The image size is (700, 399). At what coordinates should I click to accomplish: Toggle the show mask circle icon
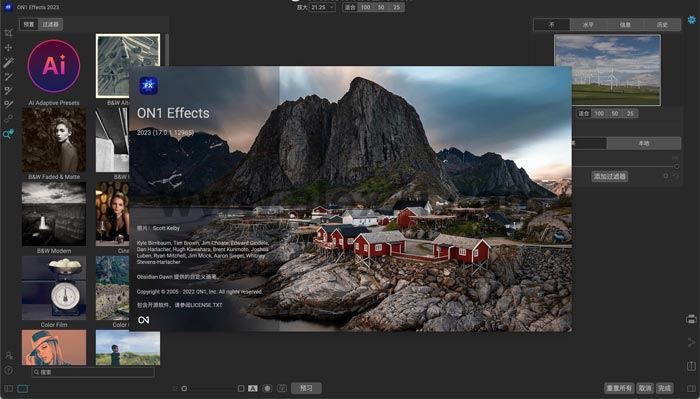[x=267, y=388]
